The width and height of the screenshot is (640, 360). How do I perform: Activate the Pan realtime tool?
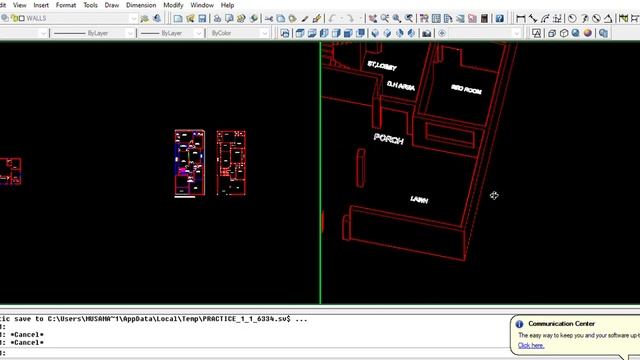[x=373, y=18]
